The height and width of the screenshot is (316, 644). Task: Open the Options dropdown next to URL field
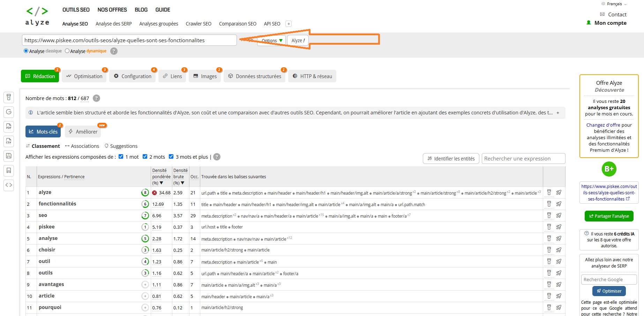[272, 40]
